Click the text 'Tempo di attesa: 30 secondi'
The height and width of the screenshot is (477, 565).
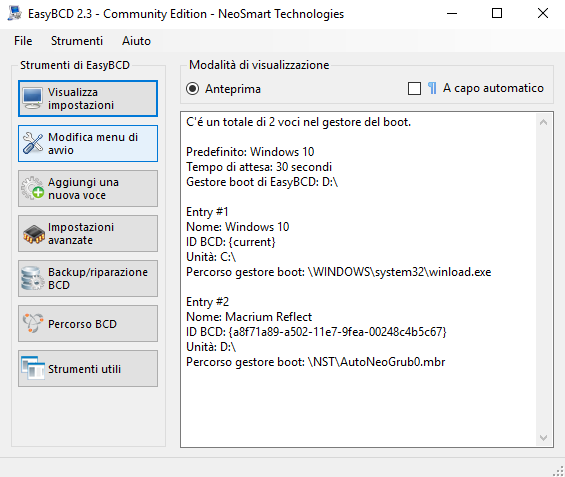pos(259,167)
